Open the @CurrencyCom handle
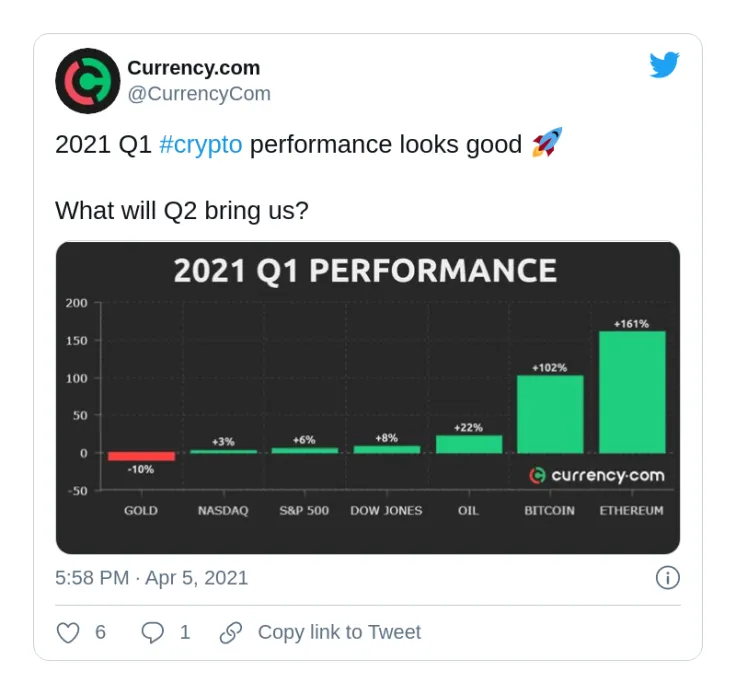Viewport: 736px width, 694px height. click(x=199, y=94)
